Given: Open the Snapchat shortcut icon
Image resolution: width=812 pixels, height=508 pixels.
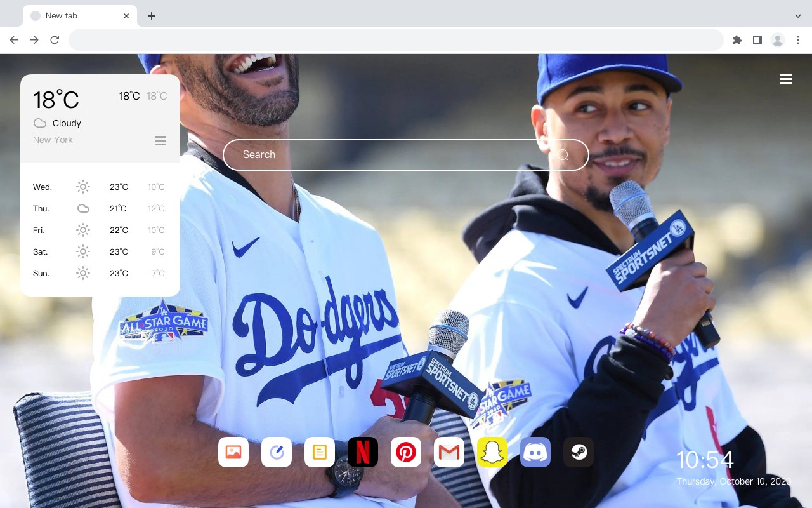Looking at the screenshot, I should pos(492,452).
